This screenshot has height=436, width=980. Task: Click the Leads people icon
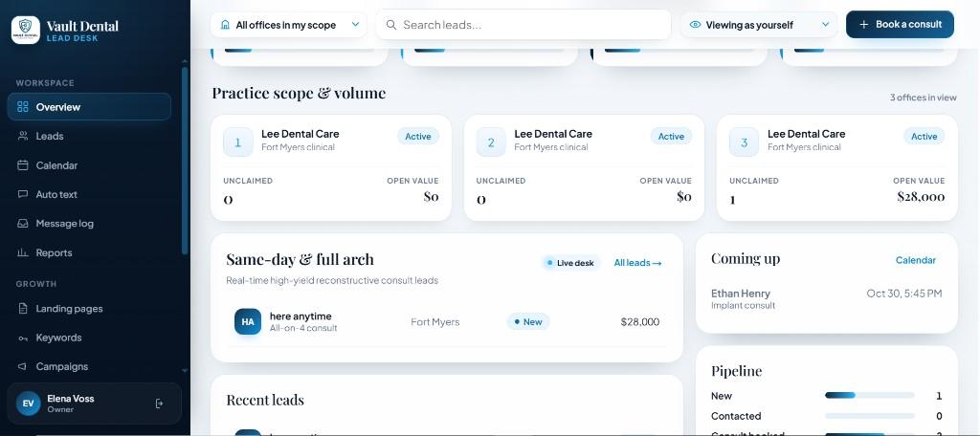click(23, 136)
